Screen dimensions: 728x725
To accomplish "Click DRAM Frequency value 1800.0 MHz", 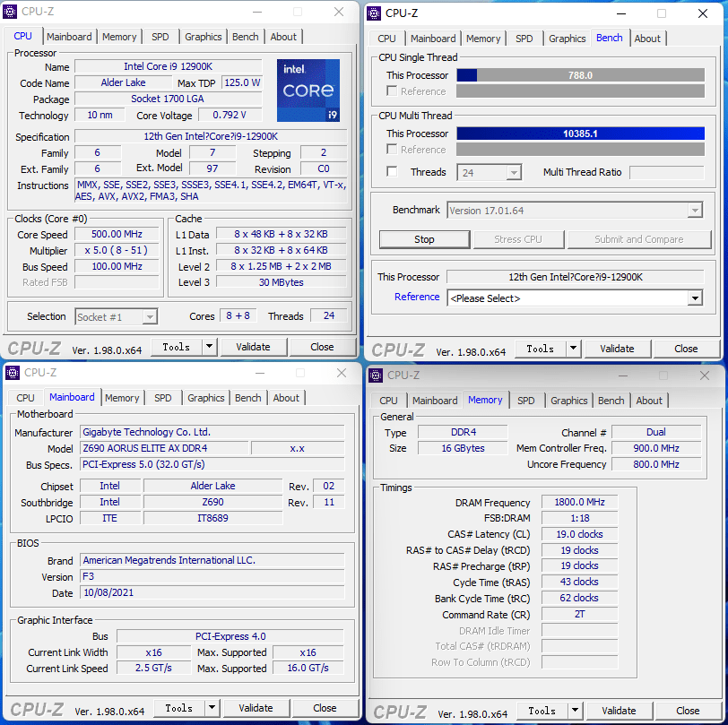I will pyautogui.click(x=579, y=502).
